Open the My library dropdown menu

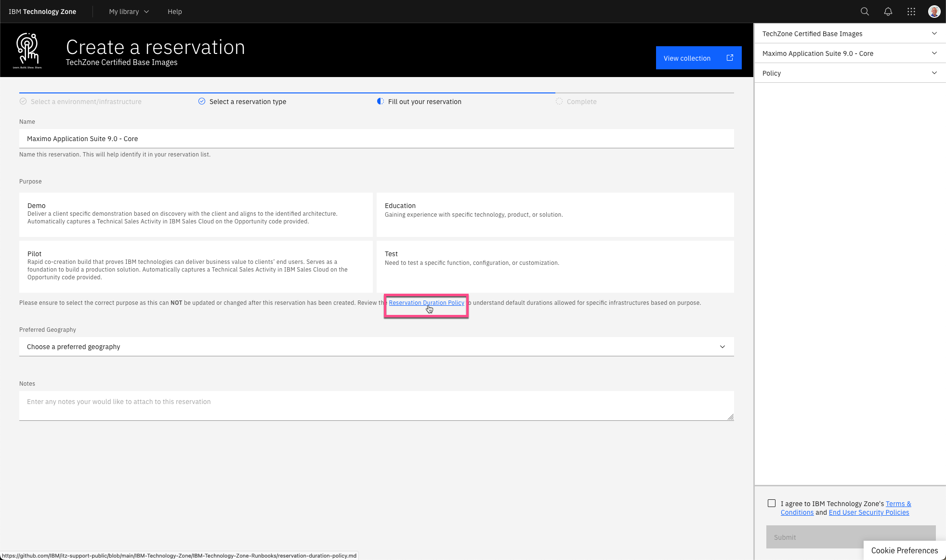click(129, 12)
